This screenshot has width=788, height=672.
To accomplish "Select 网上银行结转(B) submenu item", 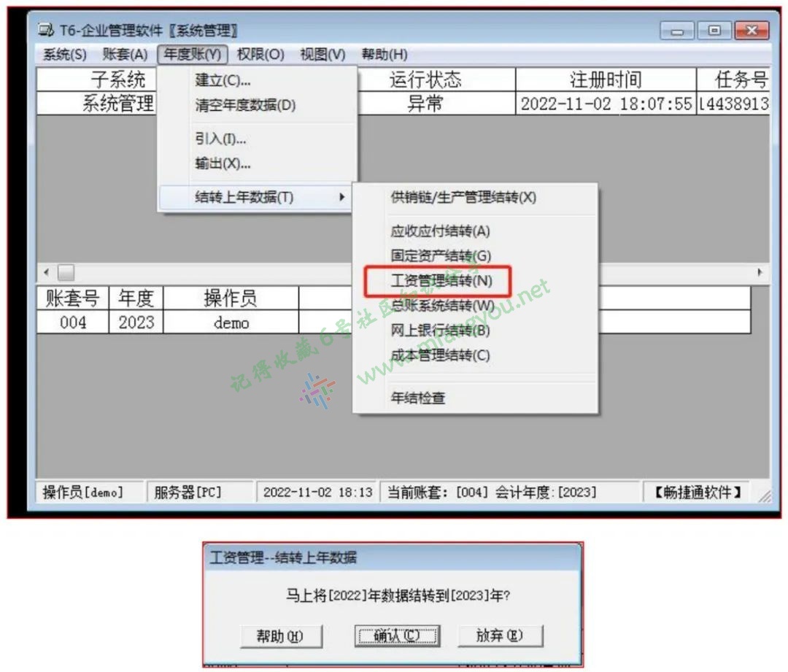I will tap(440, 331).
